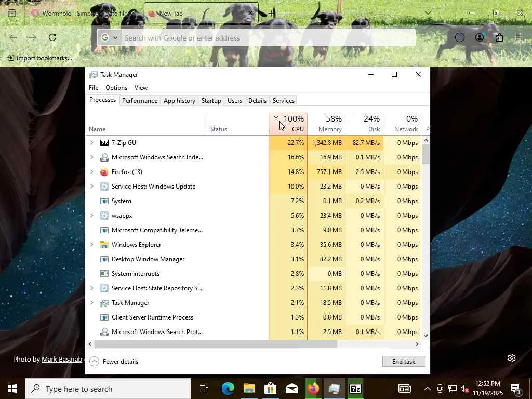Viewport: 532px width, 399px height.
Task: Sort processes by Network column
Action: pos(403,124)
